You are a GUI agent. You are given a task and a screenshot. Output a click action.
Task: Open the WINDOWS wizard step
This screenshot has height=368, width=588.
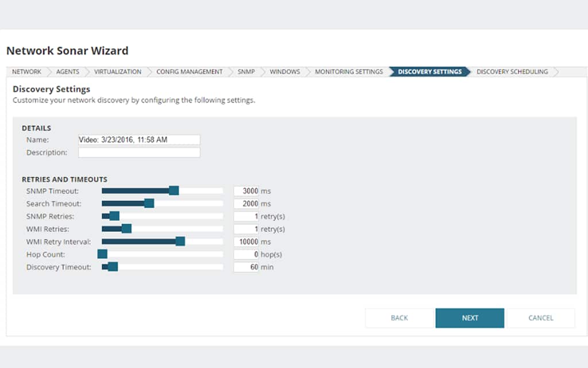coord(285,71)
